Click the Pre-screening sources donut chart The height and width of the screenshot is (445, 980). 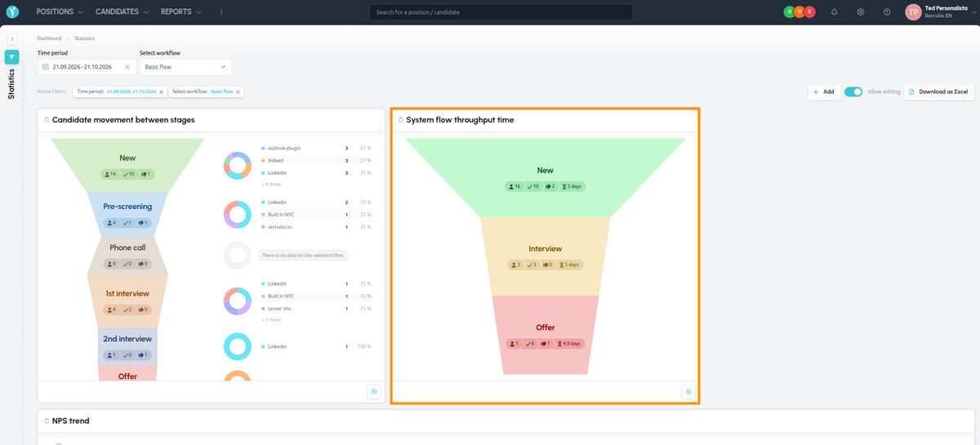[x=238, y=215]
